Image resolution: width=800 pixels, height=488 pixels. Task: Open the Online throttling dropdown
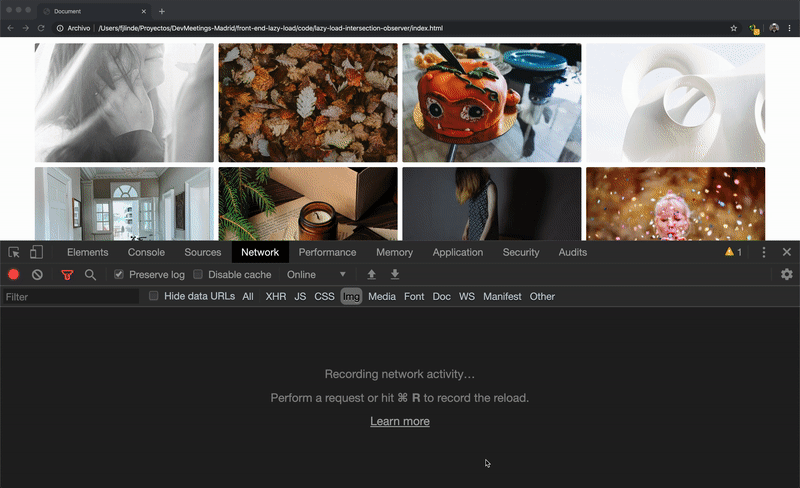coord(316,275)
